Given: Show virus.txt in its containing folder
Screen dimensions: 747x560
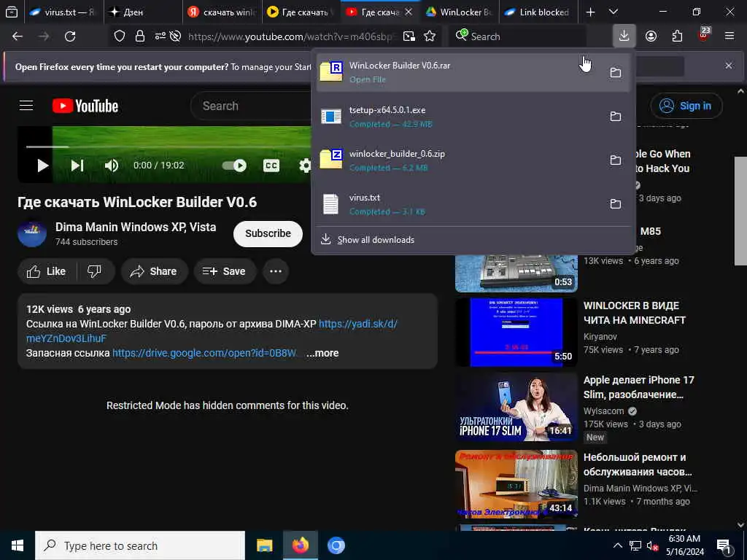Looking at the screenshot, I should click(x=616, y=204).
